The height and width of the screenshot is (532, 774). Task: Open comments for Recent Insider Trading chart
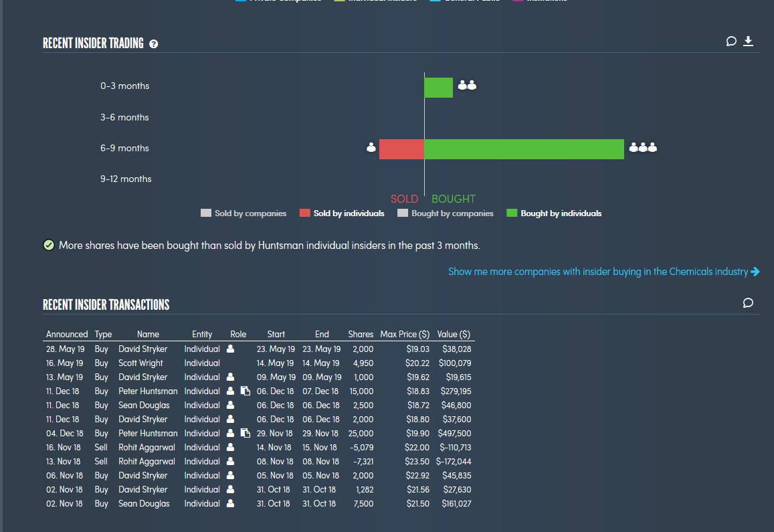point(731,41)
